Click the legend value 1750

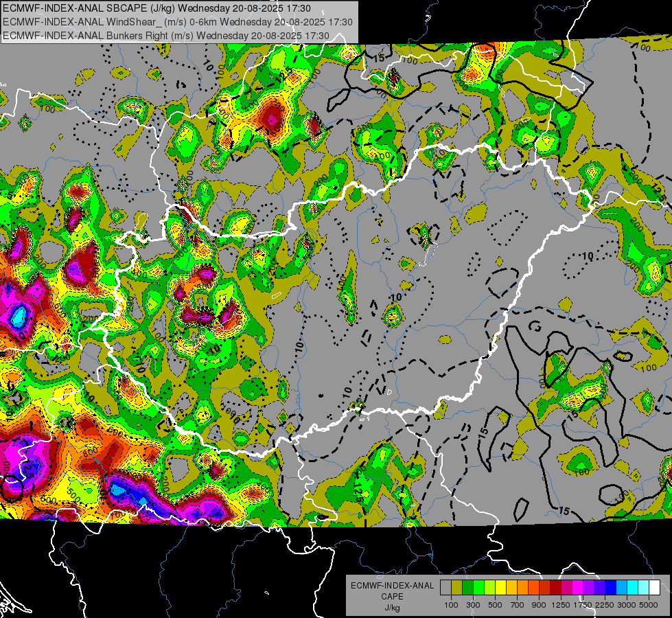[583, 605]
